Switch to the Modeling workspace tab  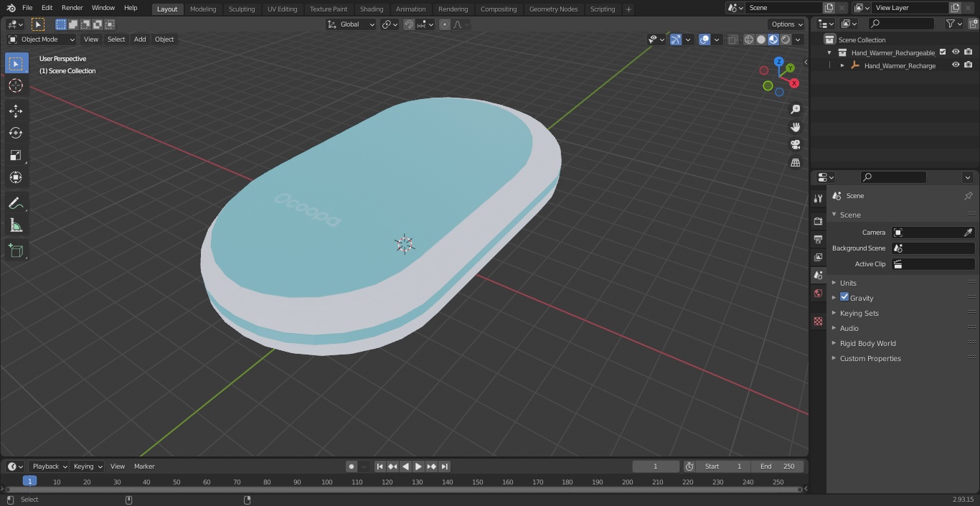pos(203,9)
